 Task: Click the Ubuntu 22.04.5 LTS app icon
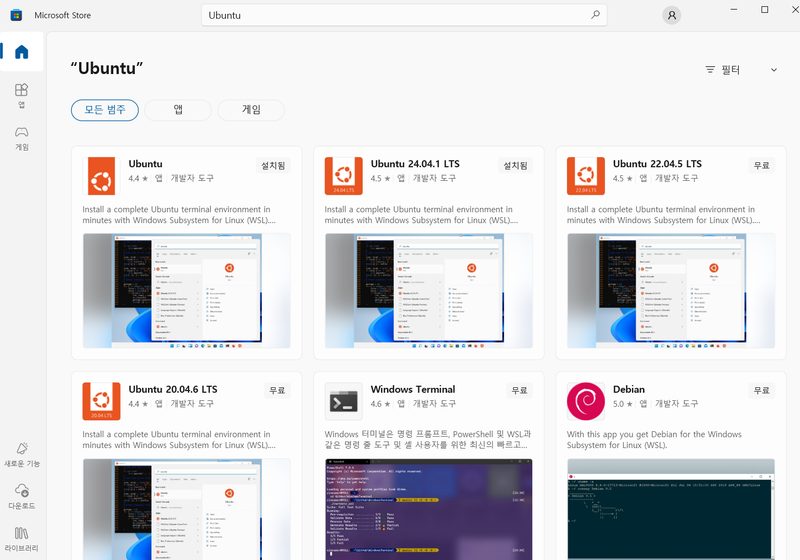coord(586,176)
